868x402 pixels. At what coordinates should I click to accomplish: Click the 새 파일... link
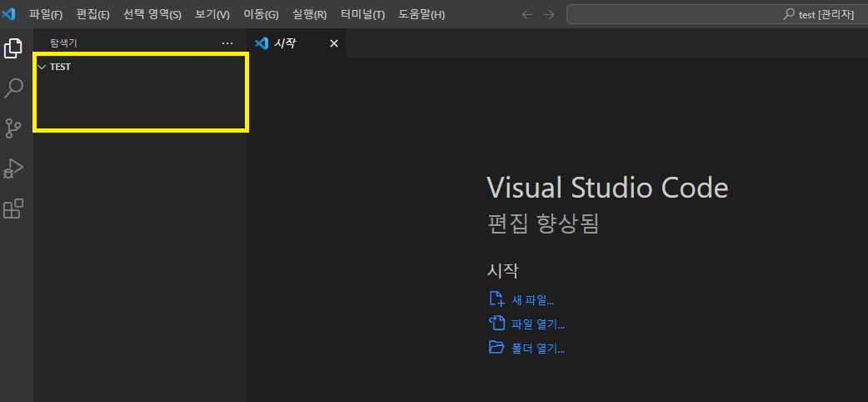[532, 300]
